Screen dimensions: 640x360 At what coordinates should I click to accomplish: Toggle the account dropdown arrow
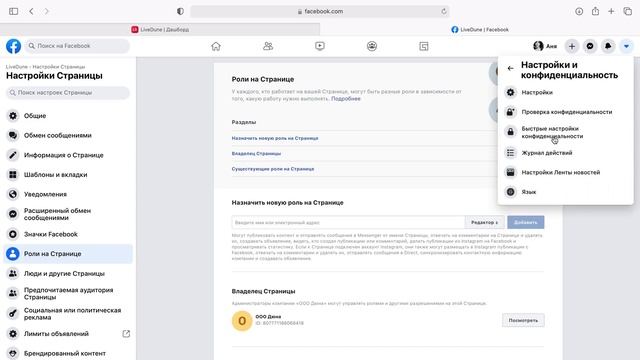click(x=626, y=46)
